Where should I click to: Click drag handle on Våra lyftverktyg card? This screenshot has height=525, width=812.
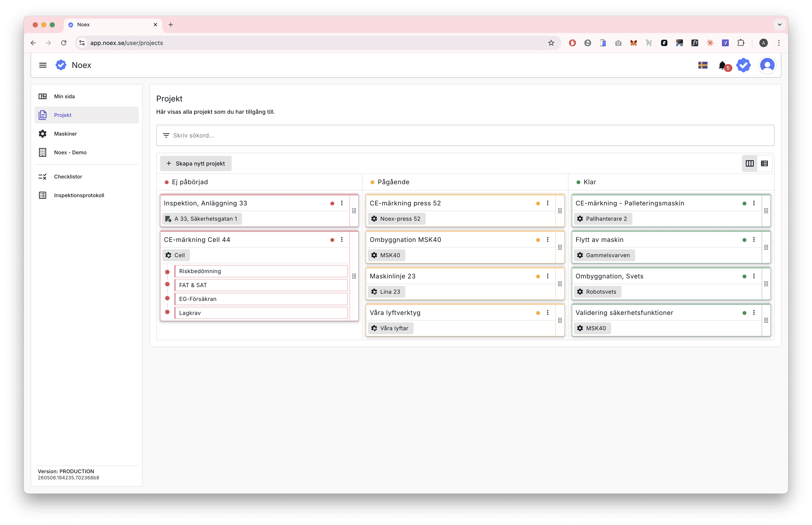(560, 320)
